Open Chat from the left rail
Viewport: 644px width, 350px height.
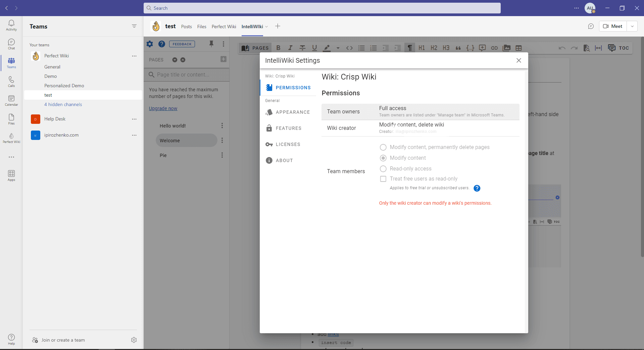11,44
